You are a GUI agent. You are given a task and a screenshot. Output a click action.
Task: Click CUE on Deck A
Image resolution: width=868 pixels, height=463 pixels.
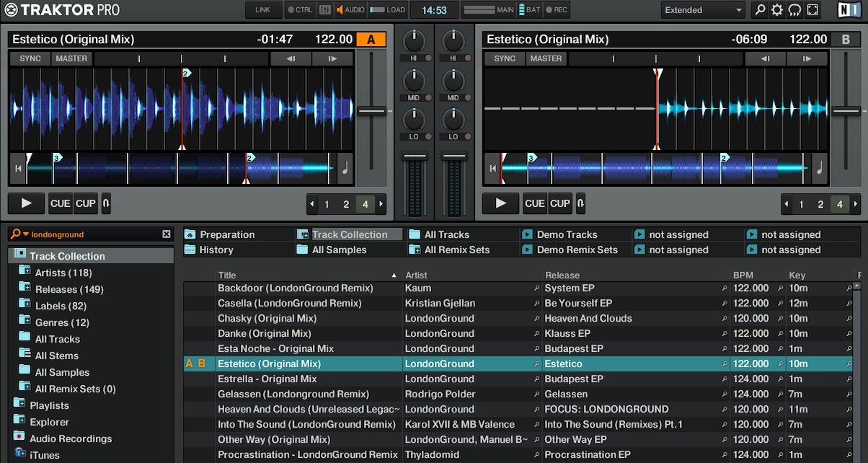click(61, 203)
